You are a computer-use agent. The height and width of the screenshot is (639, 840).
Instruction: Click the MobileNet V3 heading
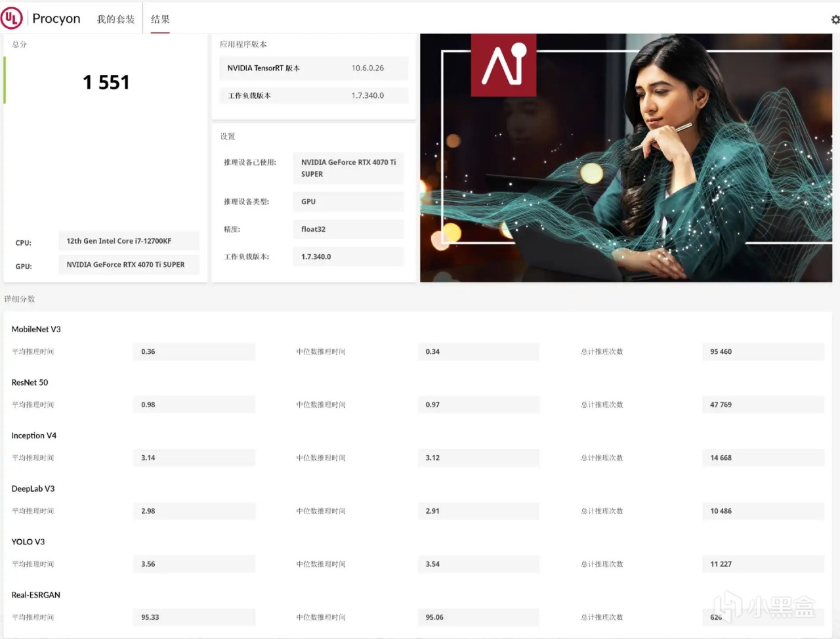tap(36, 329)
